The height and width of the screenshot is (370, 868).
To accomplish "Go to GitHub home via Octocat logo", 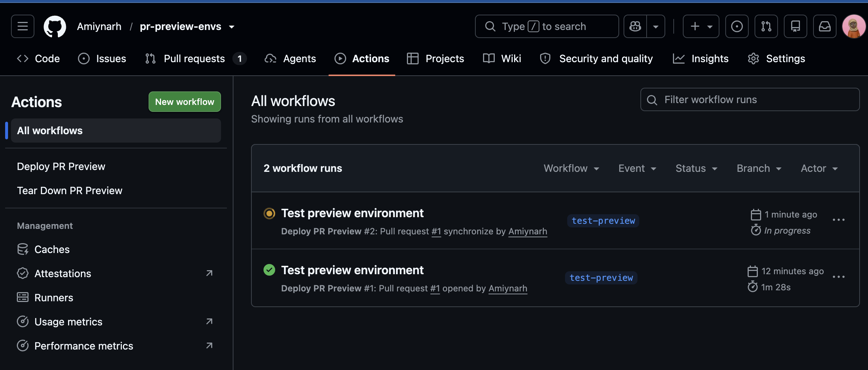I will click(x=55, y=26).
